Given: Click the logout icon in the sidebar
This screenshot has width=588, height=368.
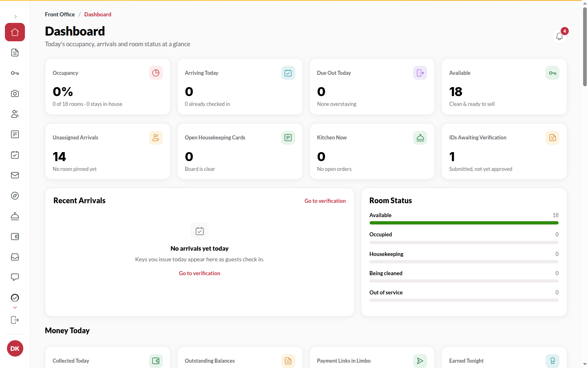Looking at the screenshot, I should tap(15, 320).
